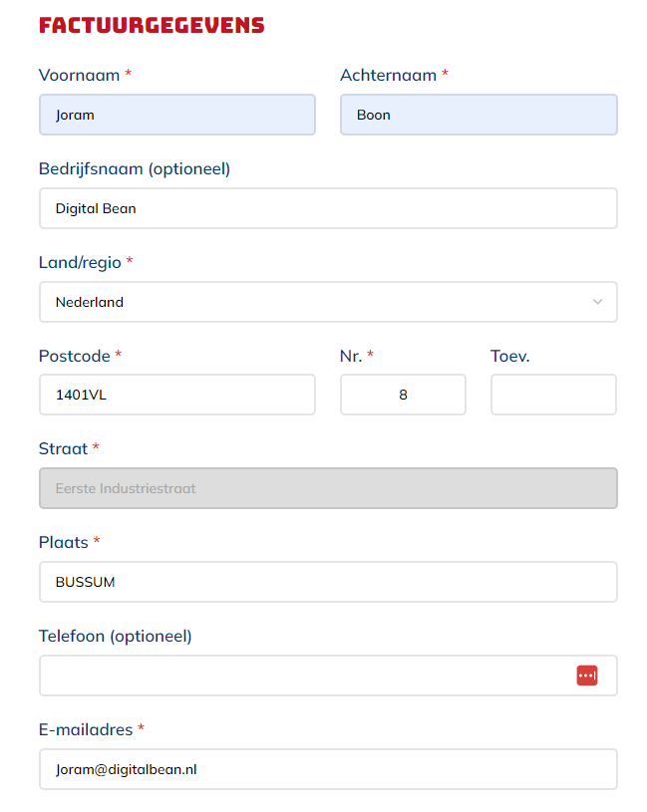Click the Land/regio label text

coord(80,262)
